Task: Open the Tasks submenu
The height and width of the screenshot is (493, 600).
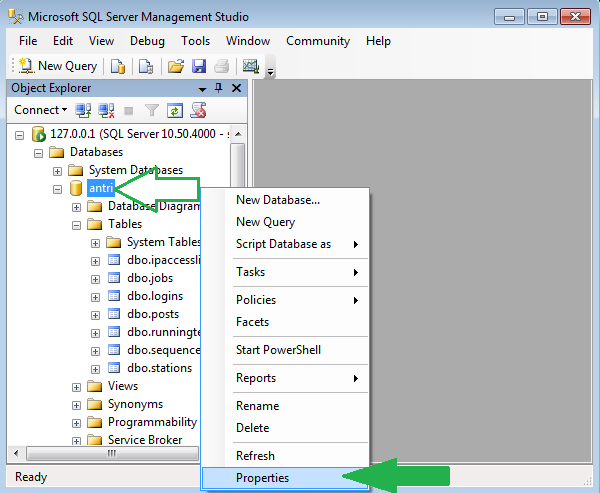Action: [285, 272]
